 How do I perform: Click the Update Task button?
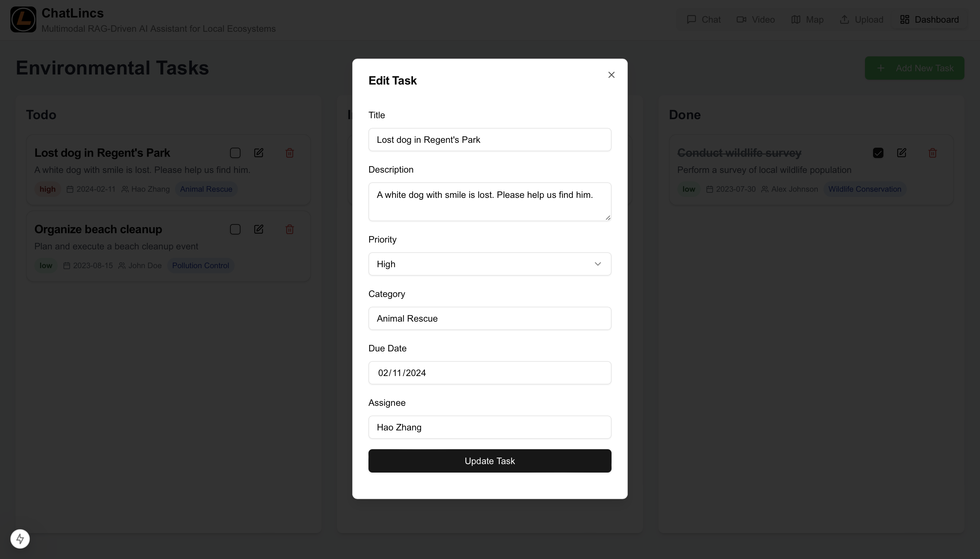tap(489, 460)
